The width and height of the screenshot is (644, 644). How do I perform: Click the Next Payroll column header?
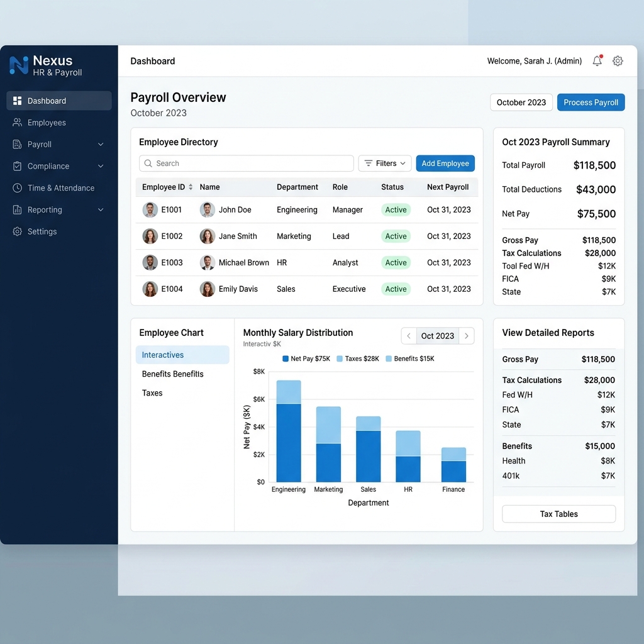click(x=448, y=187)
